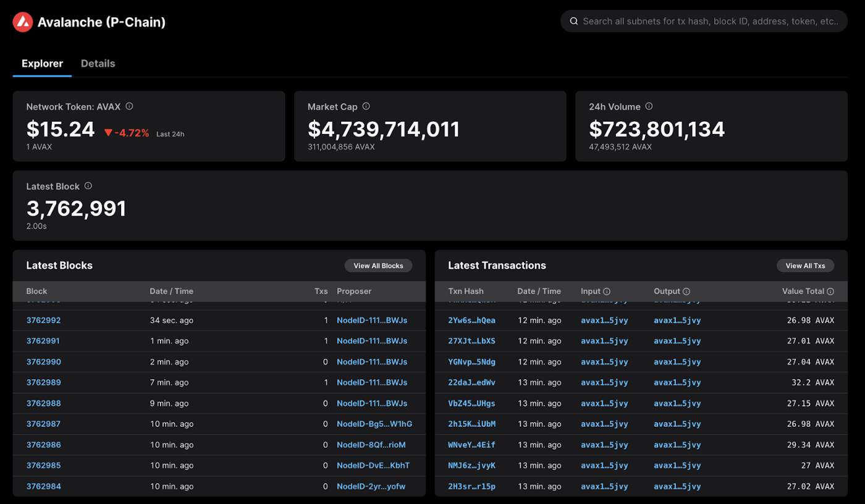Switch to the Details tab
This screenshot has height=504, width=865.
(98, 63)
